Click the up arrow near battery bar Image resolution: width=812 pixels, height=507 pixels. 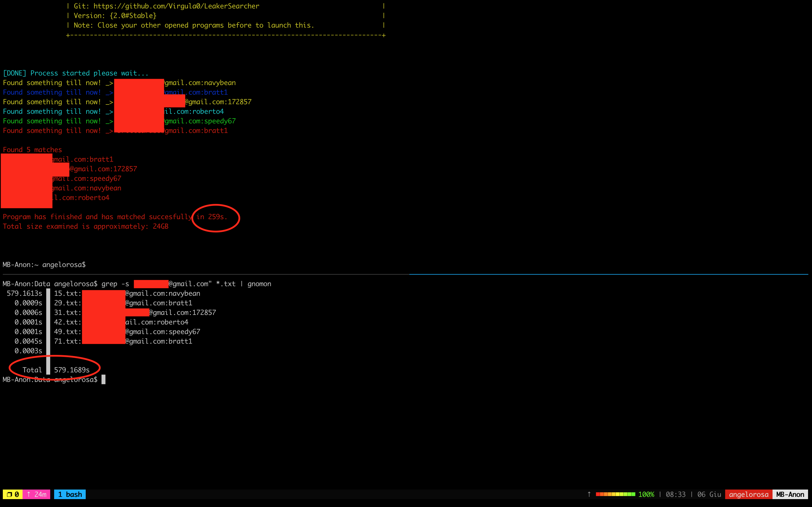pyautogui.click(x=589, y=494)
